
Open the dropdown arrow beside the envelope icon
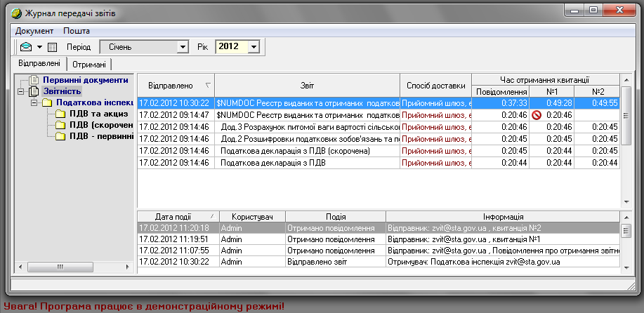pos(40,47)
